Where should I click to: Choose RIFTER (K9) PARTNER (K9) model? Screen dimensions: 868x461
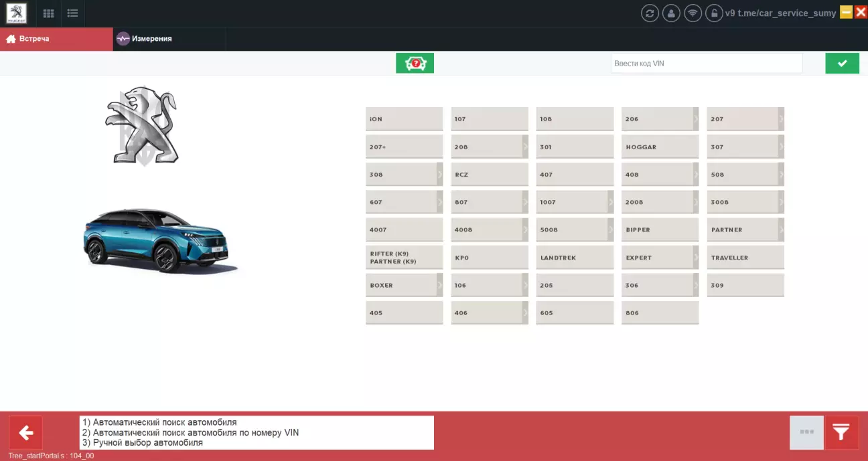(x=404, y=258)
